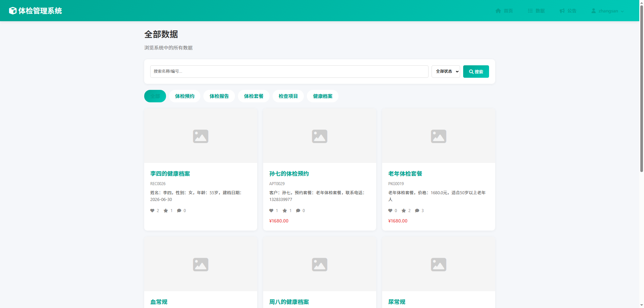Viewport: 644px width, 308px height.
Task: Select the 体检预约 filter tab
Action: [185, 96]
